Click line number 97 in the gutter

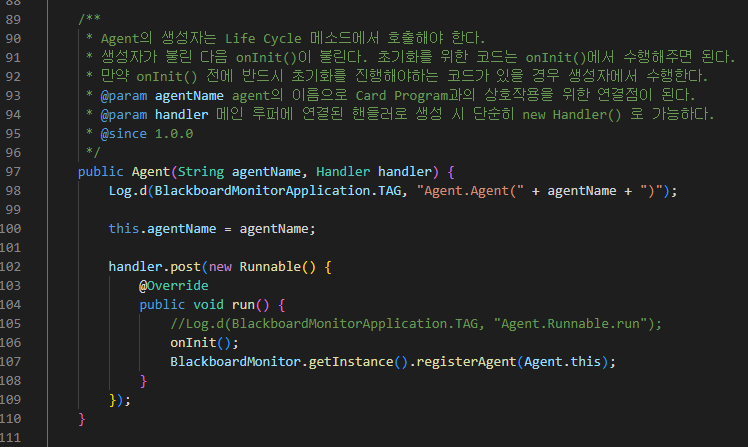point(13,172)
